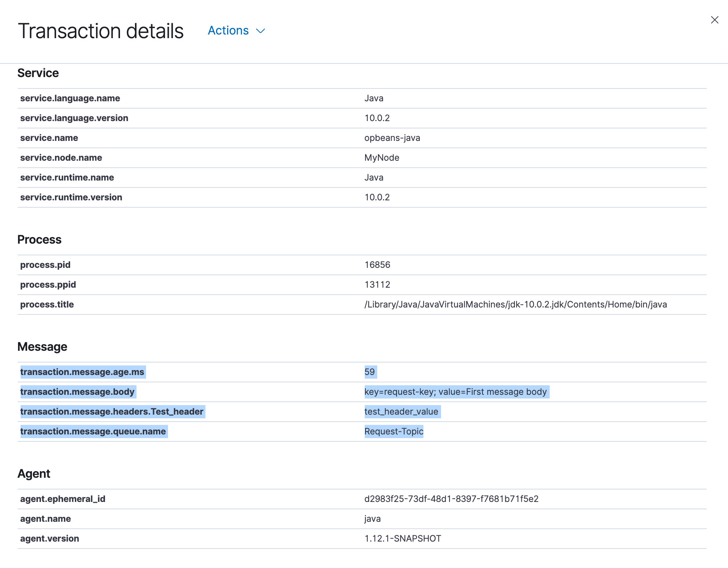The image size is (728, 568).
Task: Click the chevron next to Actions
Action: (x=261, y=31)
